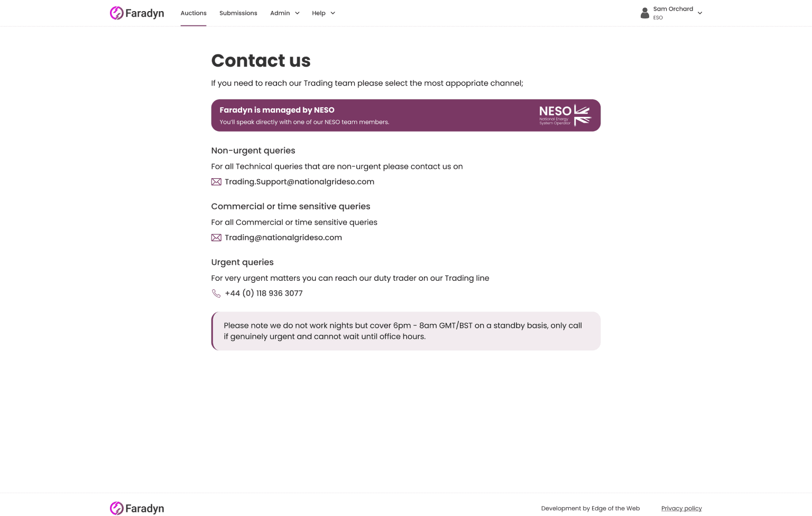Click the standby hours notice box
The width and height of the screenshot is (812, 516).
click(x=405, y=331)
